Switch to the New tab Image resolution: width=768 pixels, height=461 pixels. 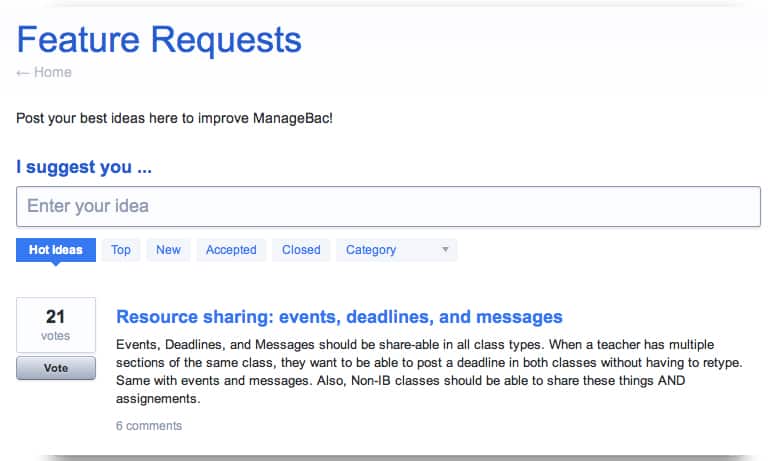coord(168,250)
